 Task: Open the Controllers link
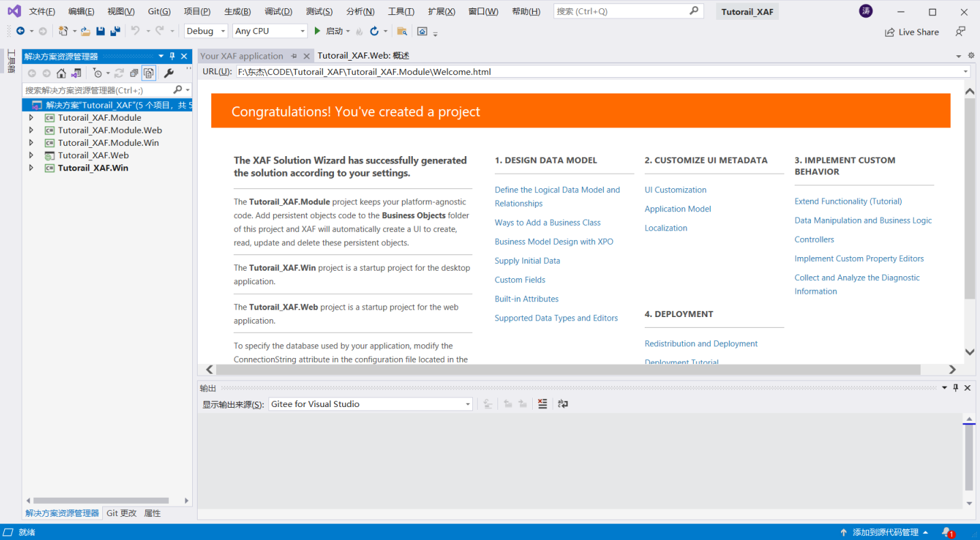[x=814, y=239]
